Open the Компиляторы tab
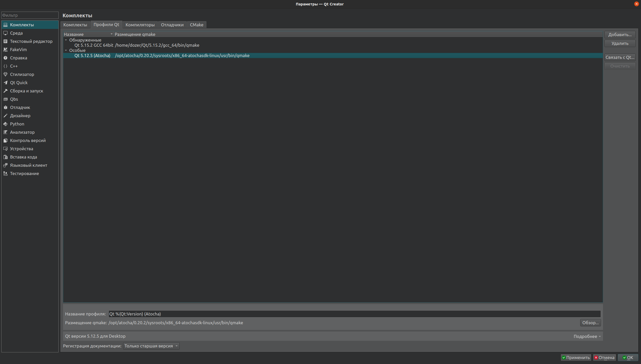The height and width of the screenshot is (364, 641). point(140,25)
